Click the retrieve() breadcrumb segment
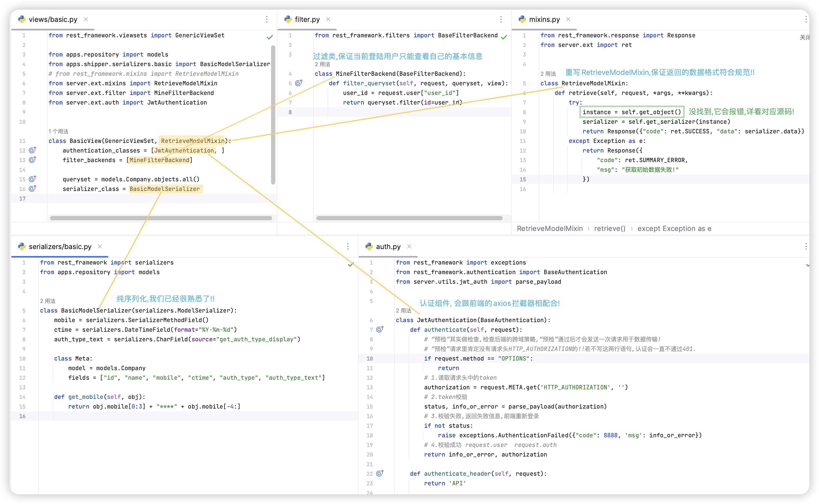819x504 pixels. coord(610,228)
